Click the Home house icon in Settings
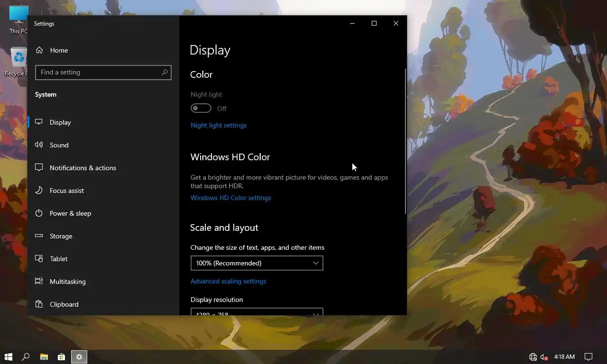Screen dimensions: 607x364 tap(39, 50)
